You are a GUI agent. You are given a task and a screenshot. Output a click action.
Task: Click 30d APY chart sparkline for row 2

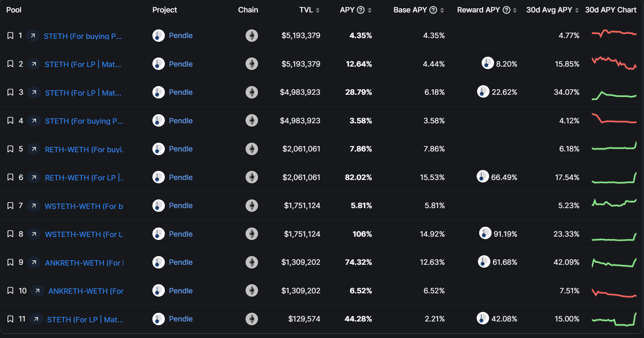coord(614,63)
